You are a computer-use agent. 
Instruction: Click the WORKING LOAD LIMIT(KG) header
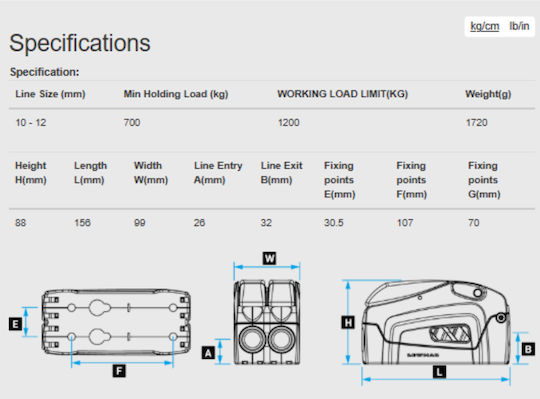coord(342,94)
